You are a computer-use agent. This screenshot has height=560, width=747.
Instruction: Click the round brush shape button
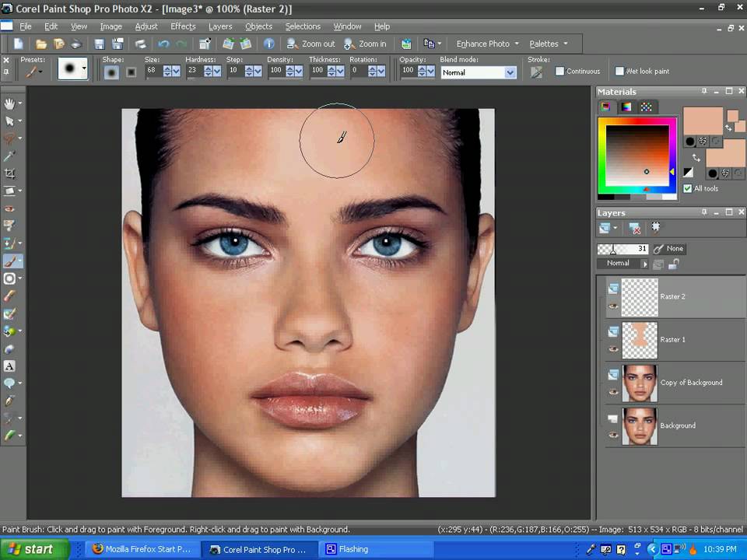111,72
